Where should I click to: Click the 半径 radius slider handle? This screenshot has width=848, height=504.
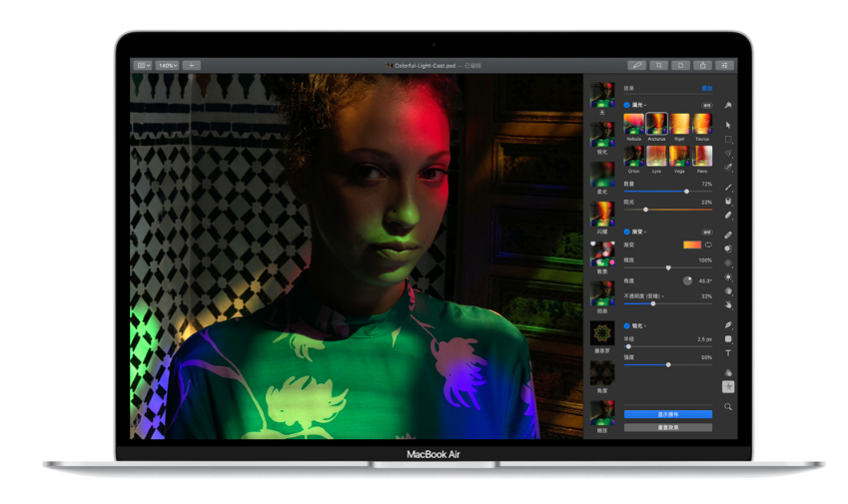click(x=628, y=346)
